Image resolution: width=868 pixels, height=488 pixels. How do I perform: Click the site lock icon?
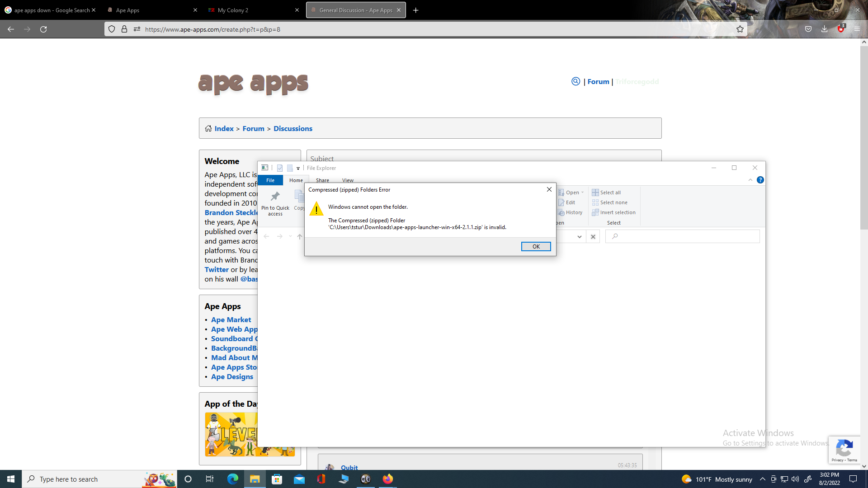point(124,29)
